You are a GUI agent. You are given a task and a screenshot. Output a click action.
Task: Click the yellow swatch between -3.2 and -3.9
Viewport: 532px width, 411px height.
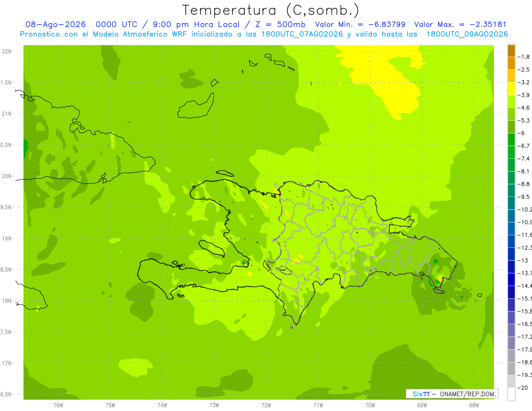511,89
